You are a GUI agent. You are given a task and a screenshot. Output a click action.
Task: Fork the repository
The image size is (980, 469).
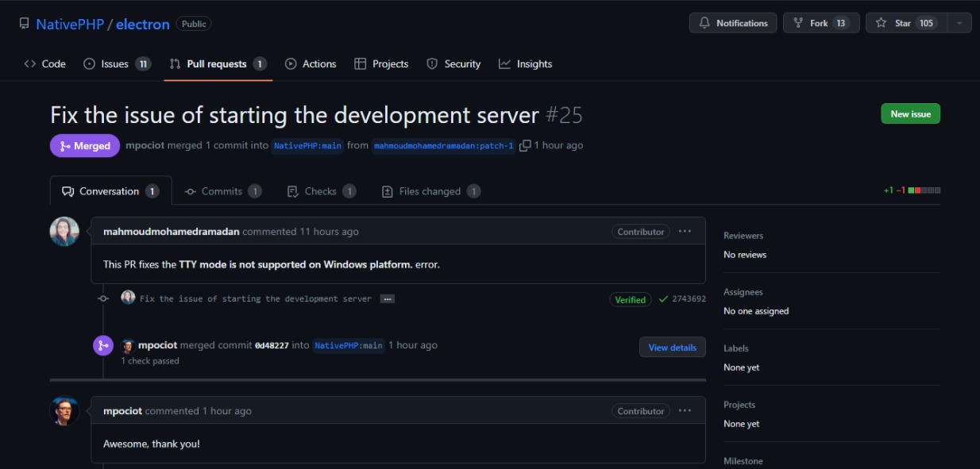[x=821, y=23]
